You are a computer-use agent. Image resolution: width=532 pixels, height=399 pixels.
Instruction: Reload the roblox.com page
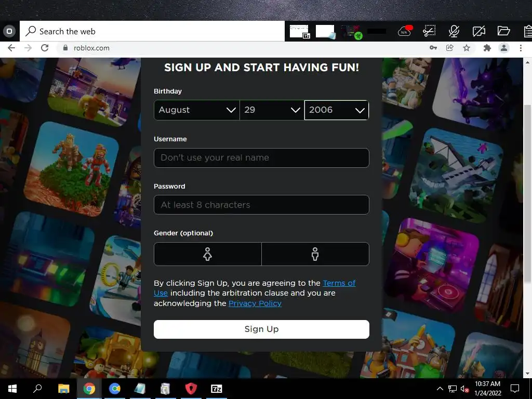click(x=45, y=48)
